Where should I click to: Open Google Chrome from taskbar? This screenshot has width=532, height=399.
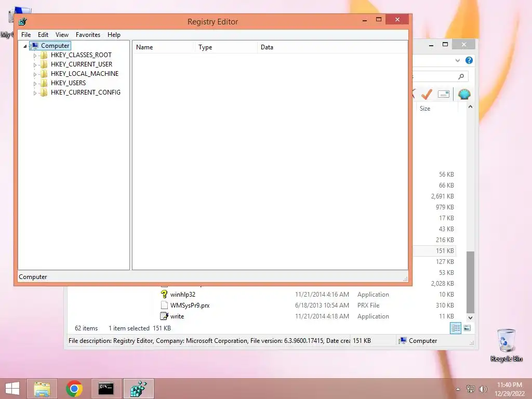[x=74, y=389]
